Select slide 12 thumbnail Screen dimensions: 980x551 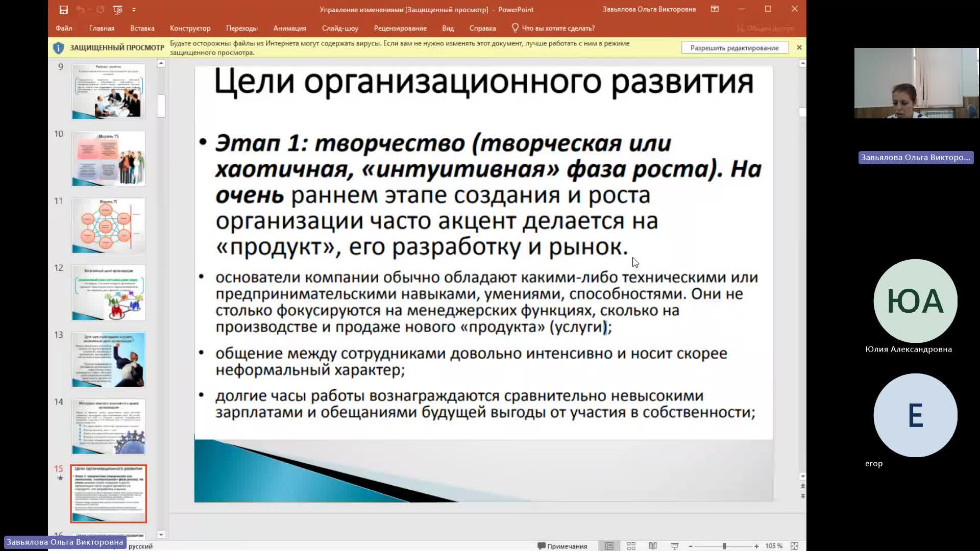pyautogui.click(x=108, y=292)
